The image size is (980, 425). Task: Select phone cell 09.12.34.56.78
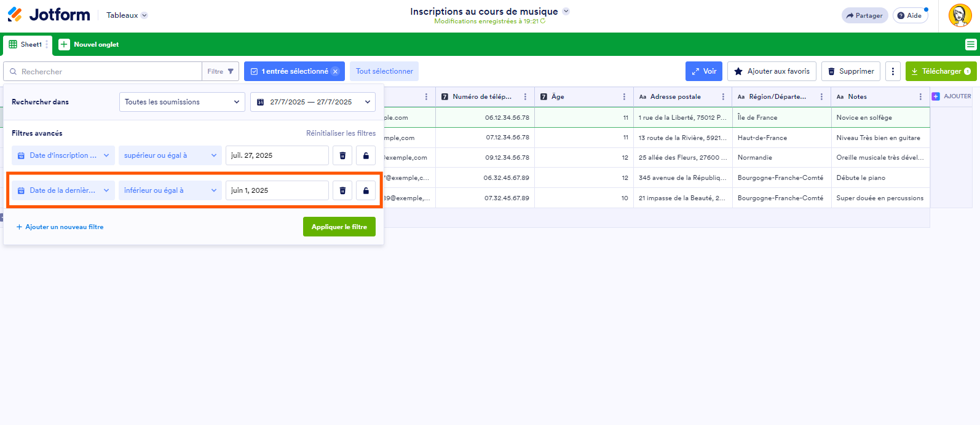485,158
